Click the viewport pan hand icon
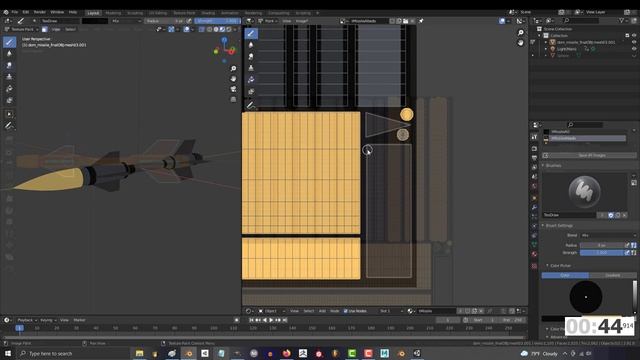The width and height of the screenshot is (640, 360). (x=233, y=79)
